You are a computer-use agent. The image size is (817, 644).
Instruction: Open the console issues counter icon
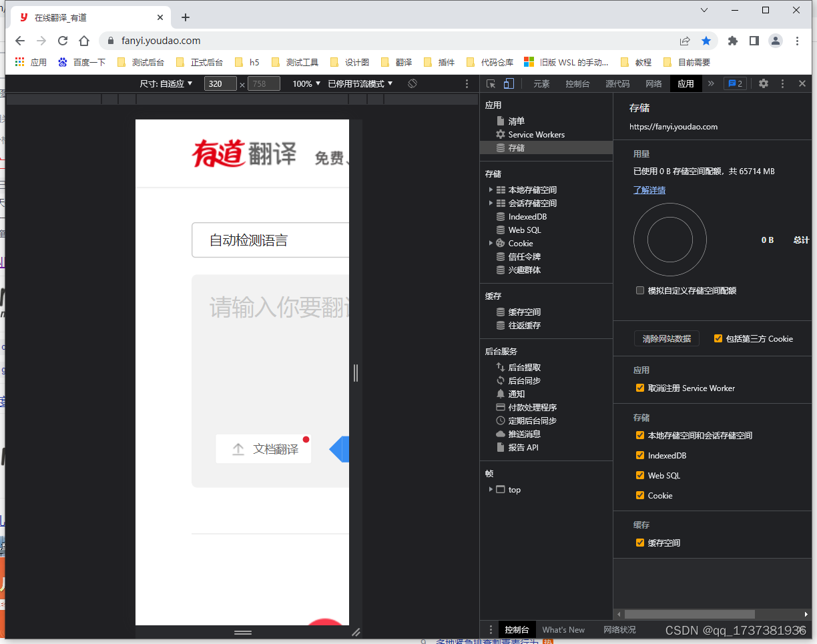[736, 83]
